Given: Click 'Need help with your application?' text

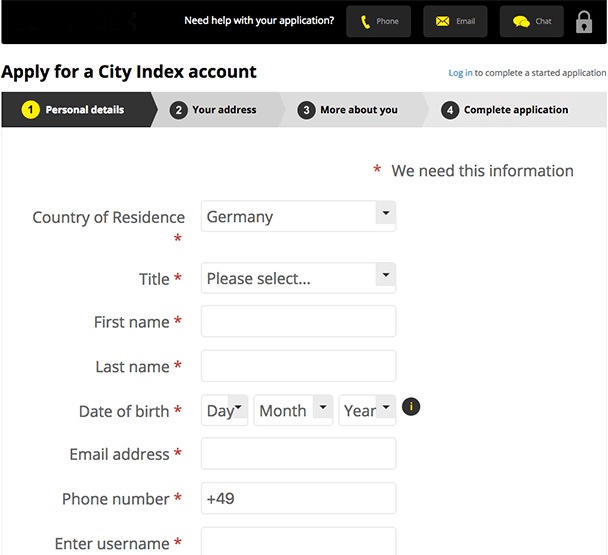Looking at the screenshot, I should [259, 21].
